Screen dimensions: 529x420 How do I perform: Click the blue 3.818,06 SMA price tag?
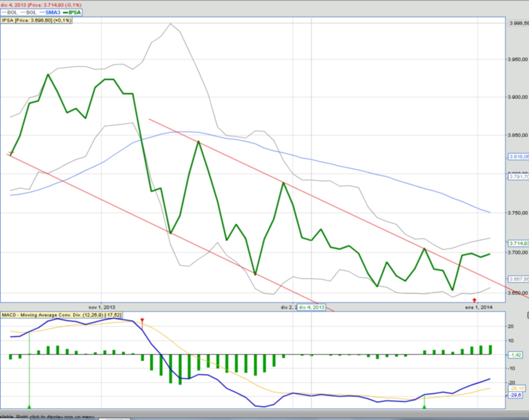[519, 157]
